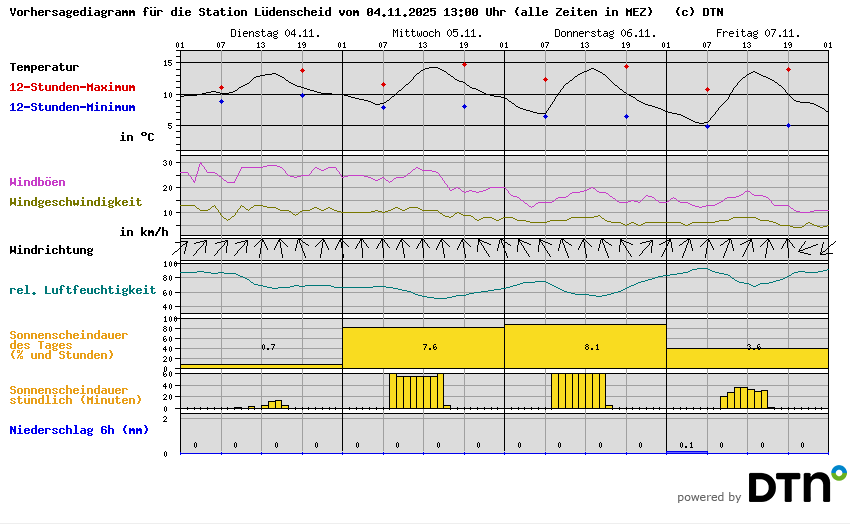Click the 12-Stunden-Maximum legend label
This screenshot has height=524, width=850.
click(73, 87)
